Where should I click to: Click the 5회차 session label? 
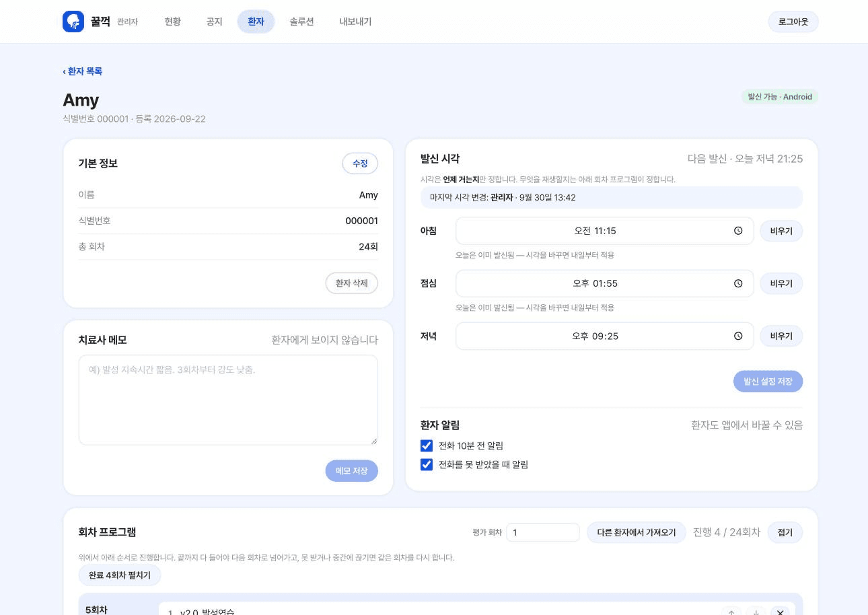click(x=96, y=610)
